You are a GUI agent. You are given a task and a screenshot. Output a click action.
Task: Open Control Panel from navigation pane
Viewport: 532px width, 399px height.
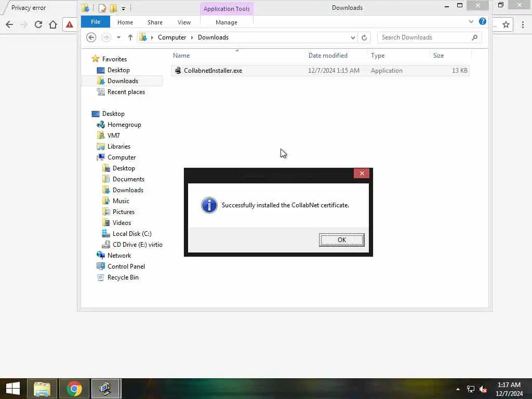[x=126, y=267]
